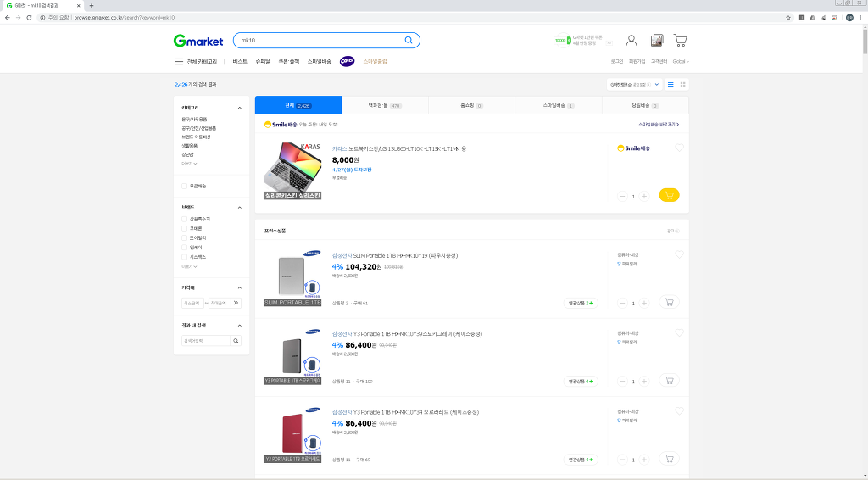Open the 쿠폰·출석 menu item
The width and height of the screenshot is (868, 480).
(x=288, y=61)
